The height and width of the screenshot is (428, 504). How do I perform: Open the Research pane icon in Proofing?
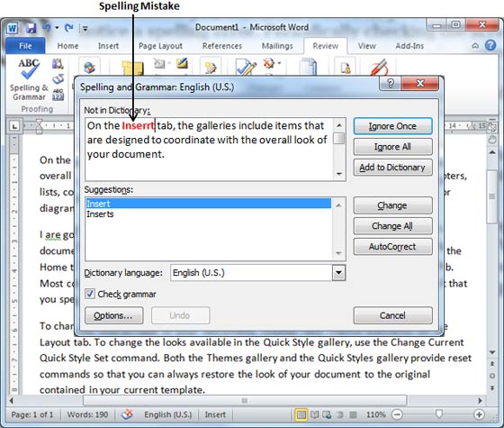(58, 64)
